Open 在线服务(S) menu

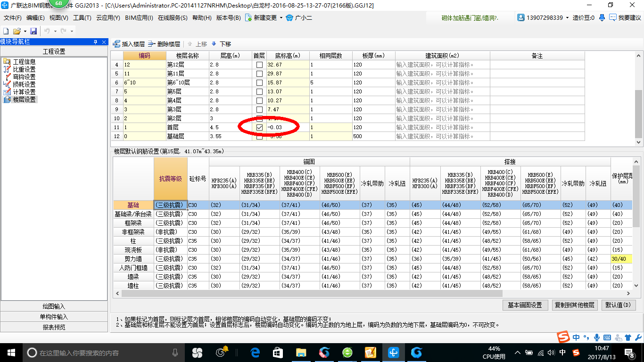(173, 18)
